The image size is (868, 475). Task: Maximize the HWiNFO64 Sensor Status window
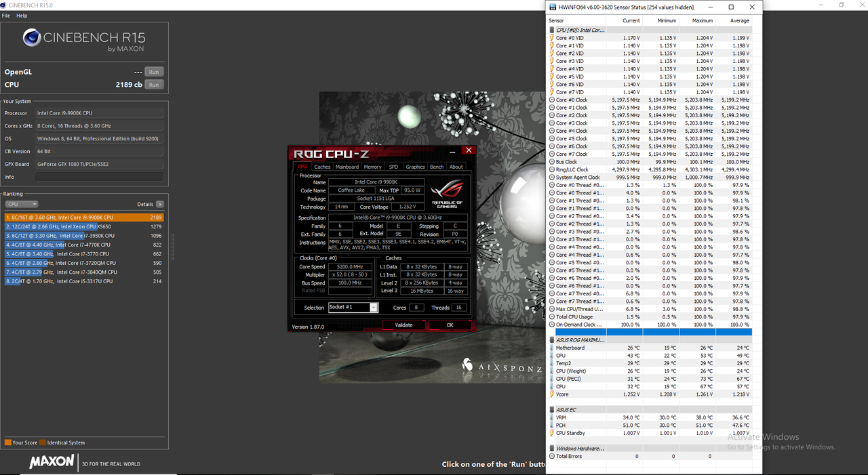tap(731, 7)
